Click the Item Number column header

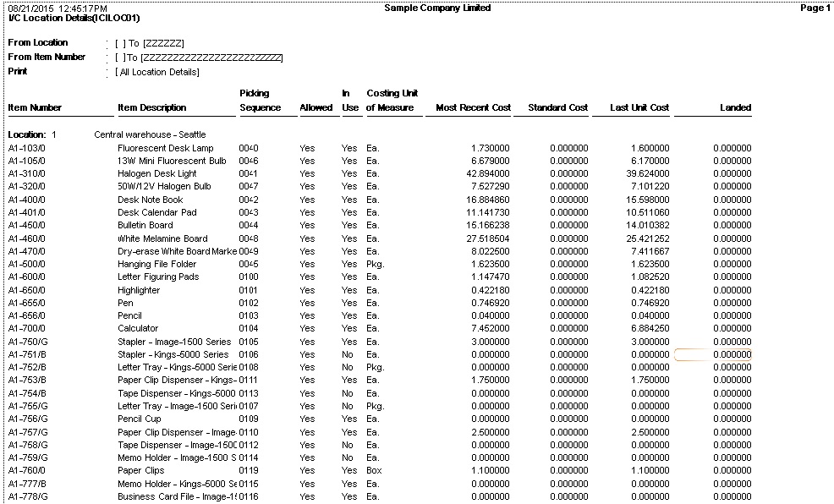pos(35,108)
